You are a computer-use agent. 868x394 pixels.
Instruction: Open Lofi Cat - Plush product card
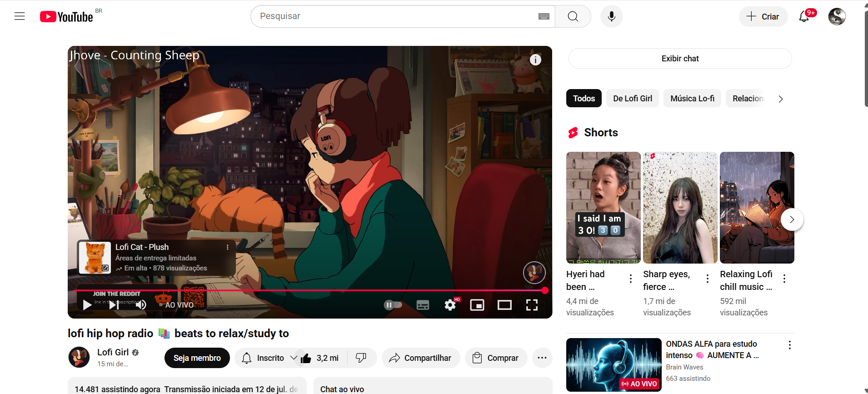156,258
